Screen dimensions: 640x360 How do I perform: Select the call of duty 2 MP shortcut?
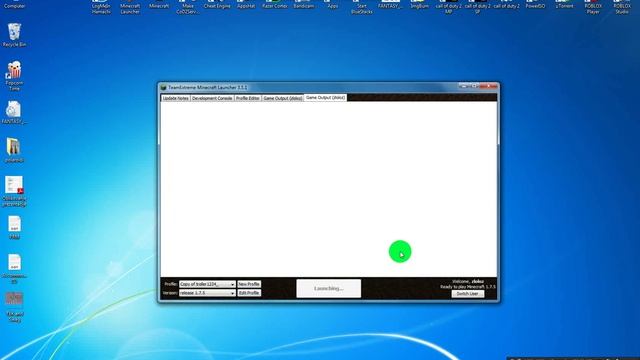tap(449, 7)
